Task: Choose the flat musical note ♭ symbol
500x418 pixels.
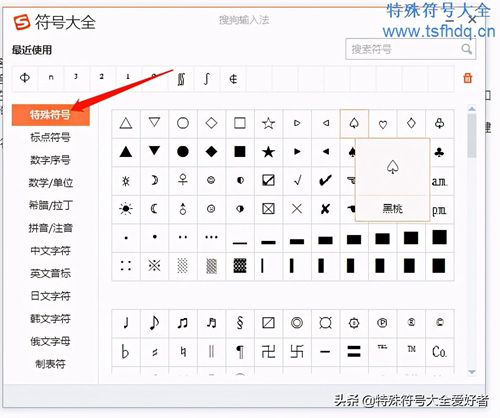Action: (x=125, y=351)
